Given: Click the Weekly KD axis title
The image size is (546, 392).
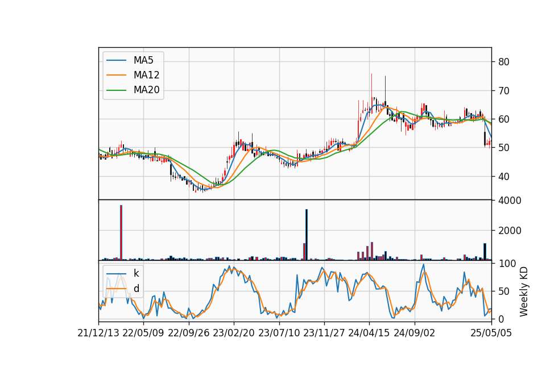Looking at the screenshot, I should click(524, 292).
